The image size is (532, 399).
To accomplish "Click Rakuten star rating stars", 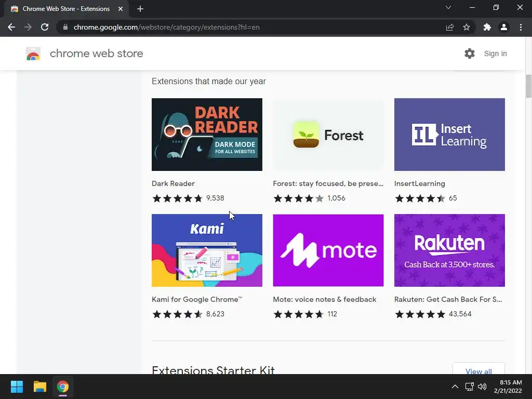I will click(420, 314).
